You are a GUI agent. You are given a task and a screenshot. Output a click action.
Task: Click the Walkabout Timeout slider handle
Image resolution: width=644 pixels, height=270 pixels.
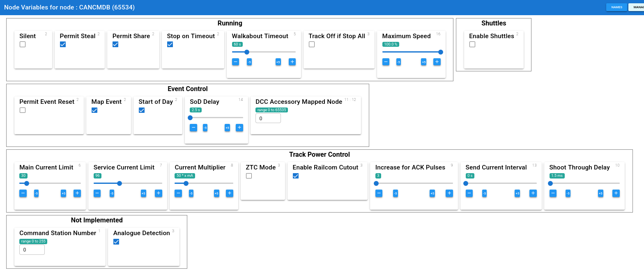(247, 52)
